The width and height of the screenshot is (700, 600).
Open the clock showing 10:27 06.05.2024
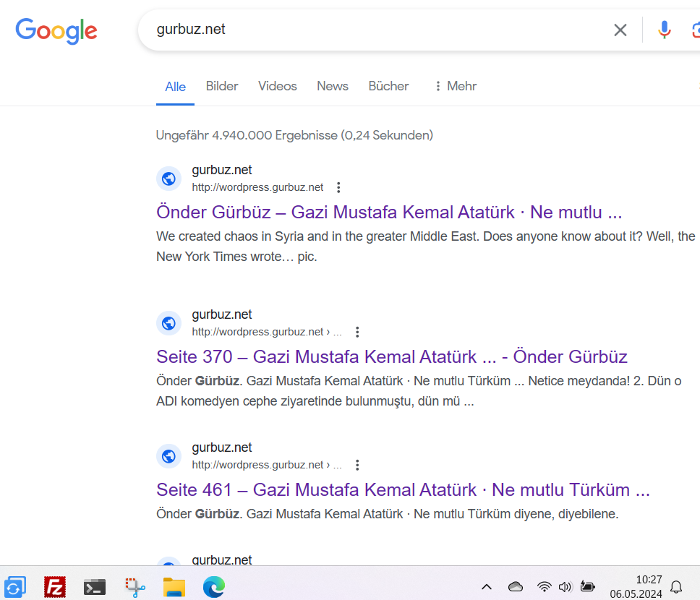[x=636, y=587]
